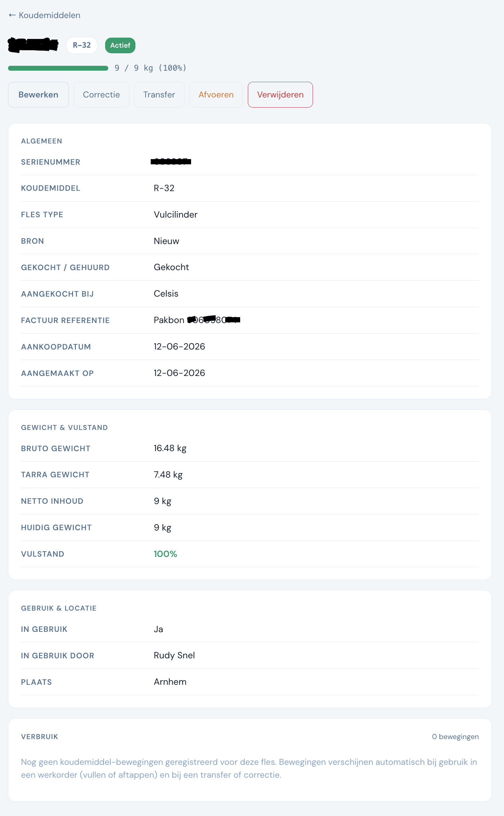Click the Pakbon factuur referentie value

click(197, 320)
